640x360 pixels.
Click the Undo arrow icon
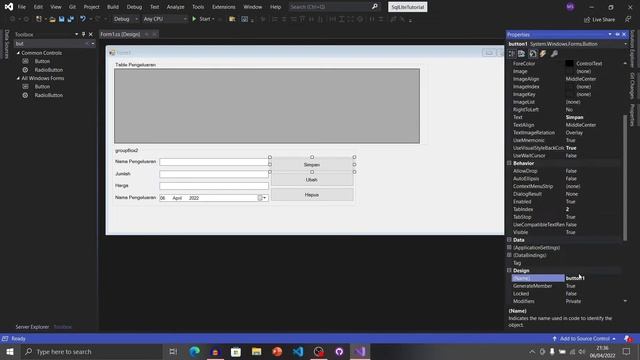(83, 19)
